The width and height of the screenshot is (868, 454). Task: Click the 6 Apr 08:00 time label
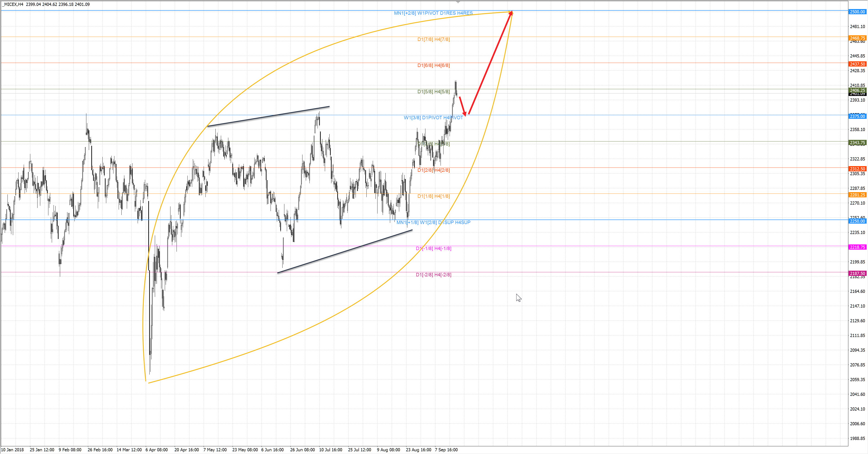pyautogui.click(x=156, y=450)
